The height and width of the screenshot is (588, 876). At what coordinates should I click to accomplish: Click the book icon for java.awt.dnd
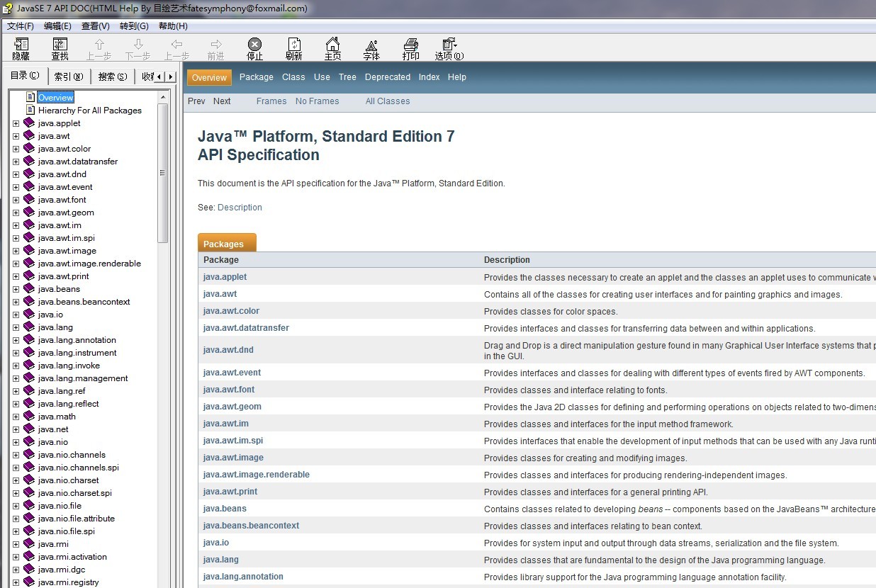pos(29,174)
